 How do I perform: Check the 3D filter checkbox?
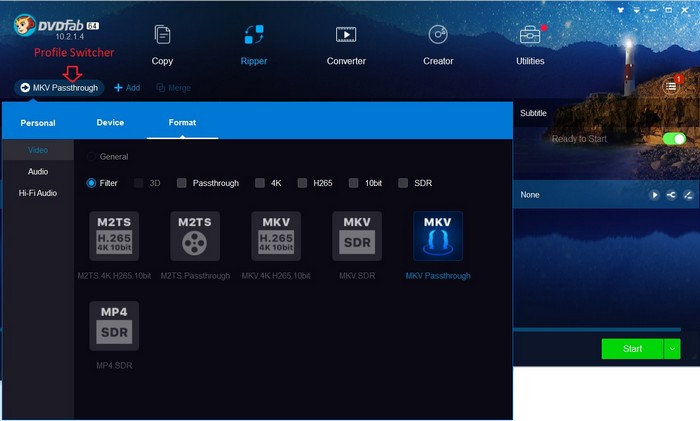(x=139, y=183)
